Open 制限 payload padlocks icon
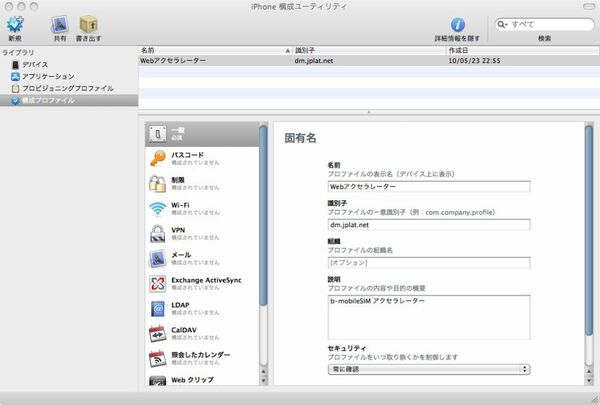600x405 pixels. pyautogui.click(x=158, y=183)
